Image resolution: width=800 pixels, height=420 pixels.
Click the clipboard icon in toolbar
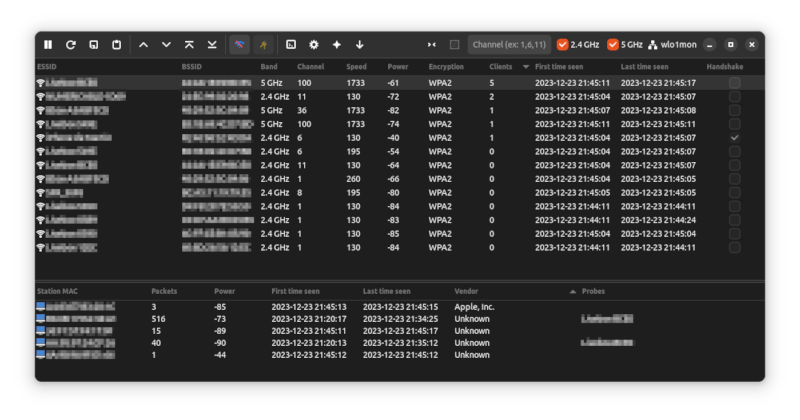117,45
